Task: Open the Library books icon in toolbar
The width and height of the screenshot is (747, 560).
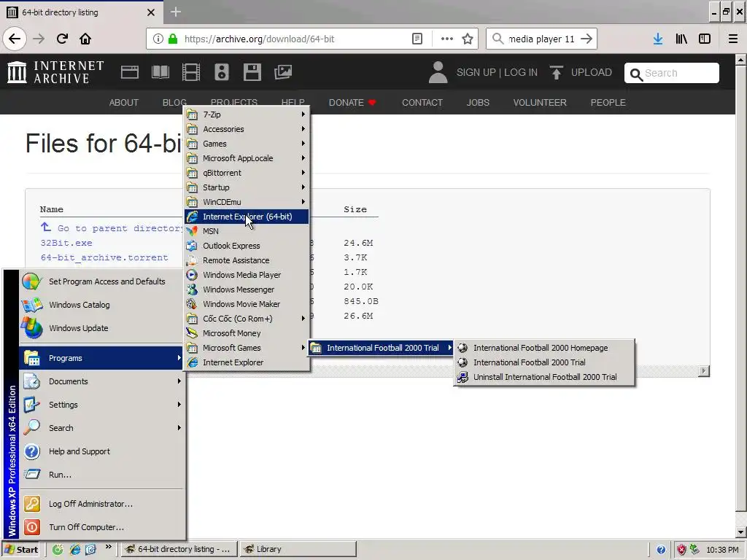Action: [681, 39]
